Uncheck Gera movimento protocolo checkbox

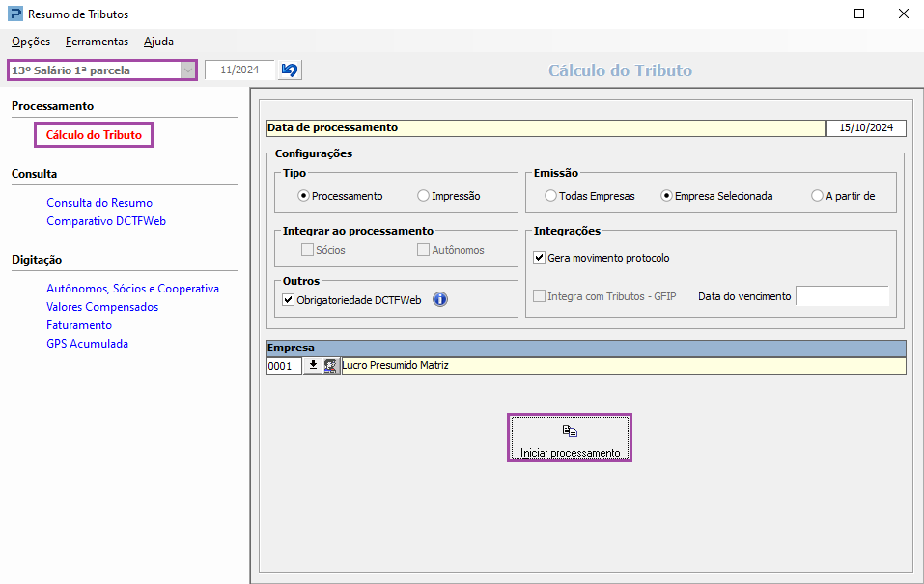[540, 258]
